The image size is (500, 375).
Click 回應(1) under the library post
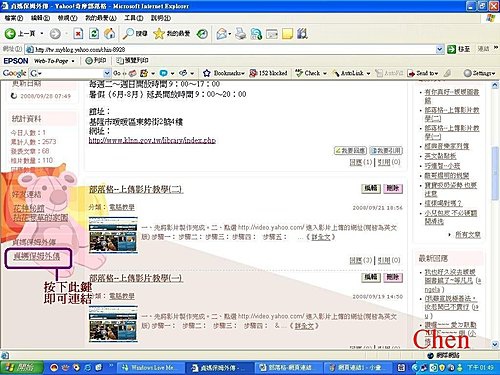[361, 162]
